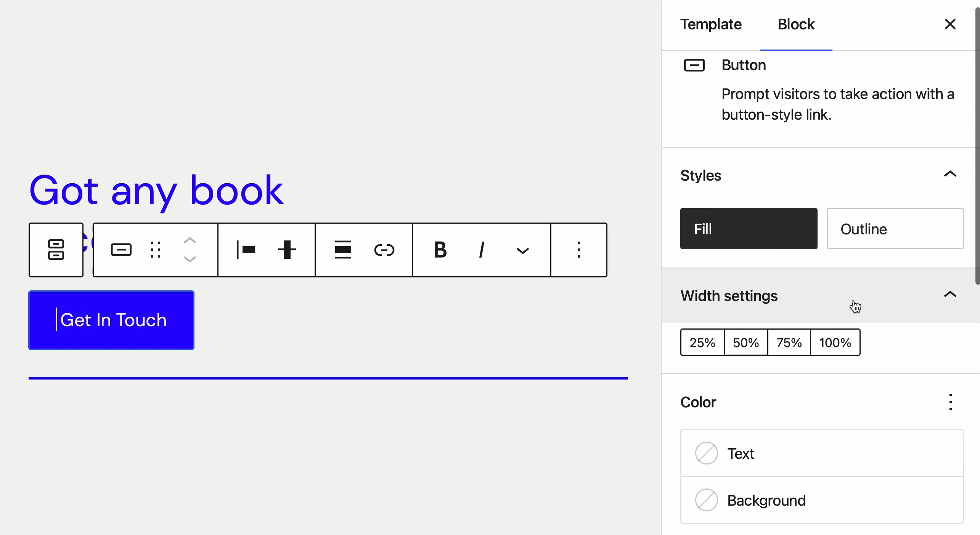980x535 pixels.
Task: Collapse the Styles section
Action: (949, 175)
